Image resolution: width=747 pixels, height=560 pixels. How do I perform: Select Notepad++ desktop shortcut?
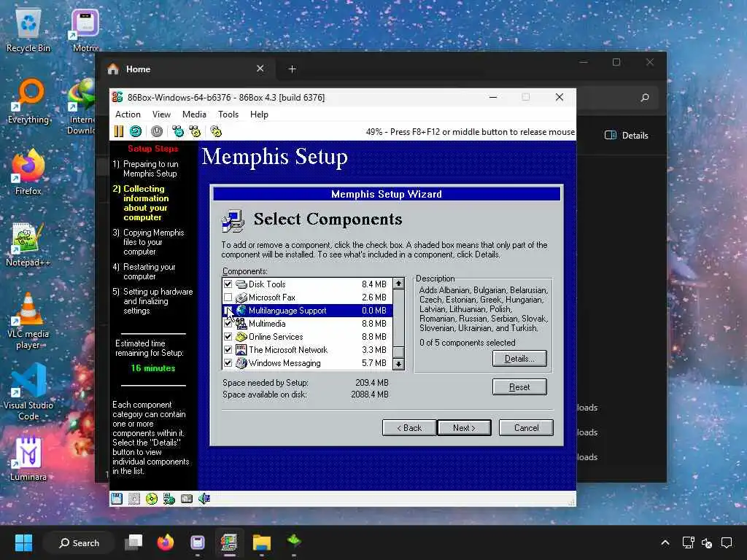[x=28, y=245]
